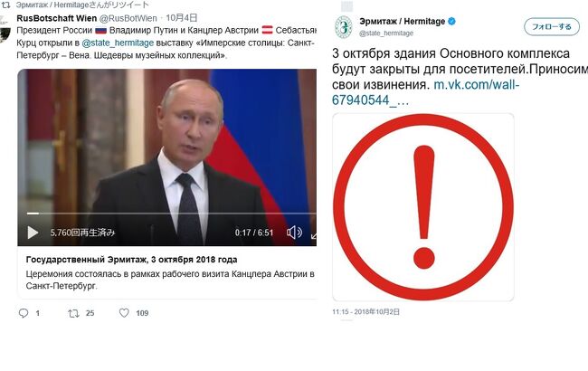Open the Государственный Эрмитаж video card title
The width and height of the screenshot is (588, 371).
coord(132,260)
